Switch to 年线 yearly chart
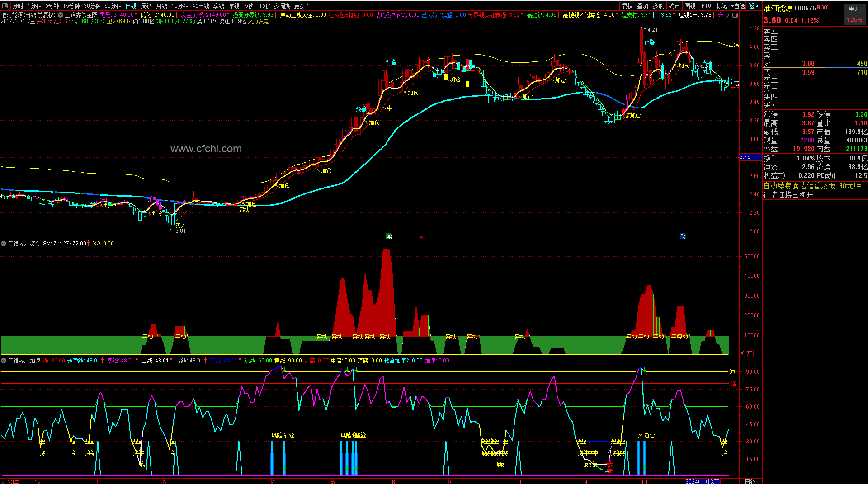The width and height of the screenshot is (868, 484). (234, 6)
